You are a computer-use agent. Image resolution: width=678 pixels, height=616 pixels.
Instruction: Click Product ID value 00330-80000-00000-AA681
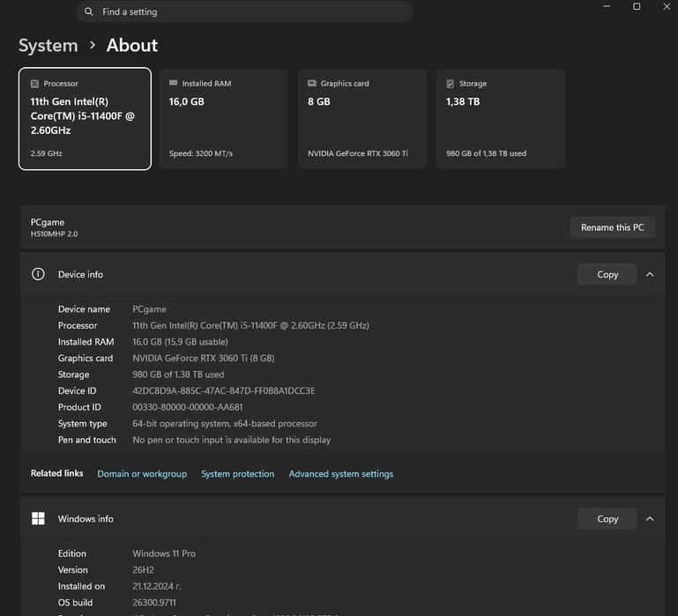coord(188,407)
